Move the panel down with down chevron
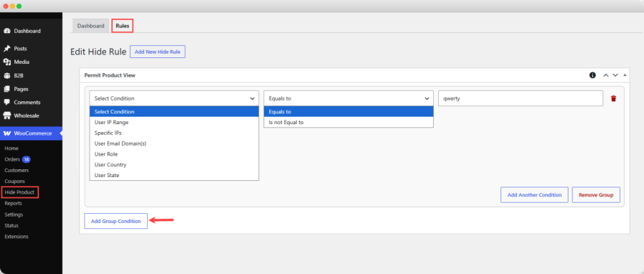This screenshot has height=274, width=644. [x=615, y=75]
